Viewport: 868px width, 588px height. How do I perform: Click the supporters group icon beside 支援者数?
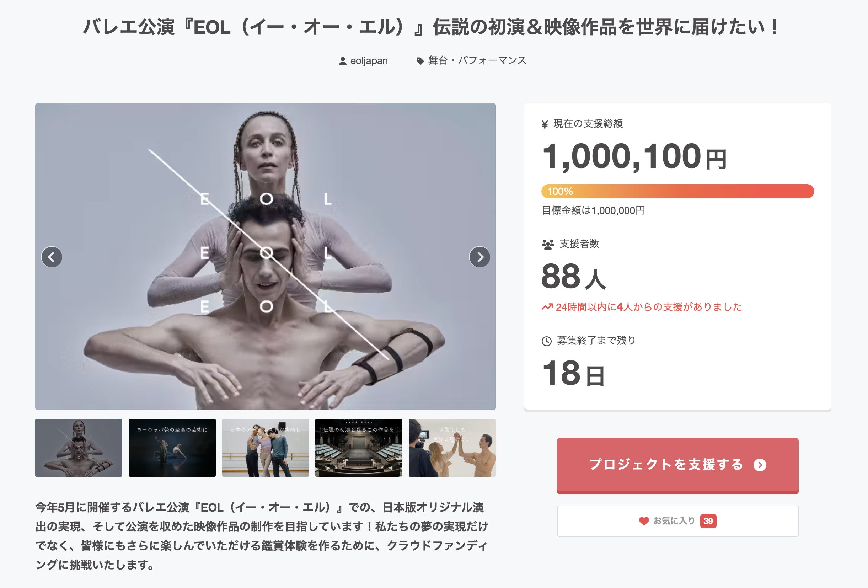point(548,245)
